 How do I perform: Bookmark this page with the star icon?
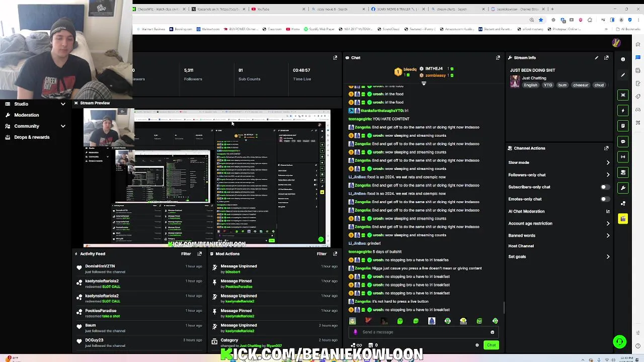(541, 20)
